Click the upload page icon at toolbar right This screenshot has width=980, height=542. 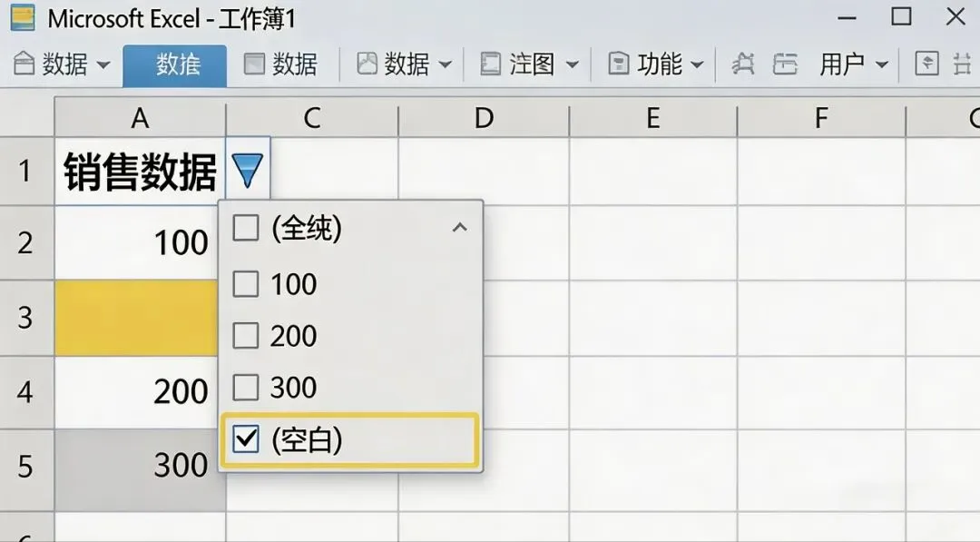point(926,64)
